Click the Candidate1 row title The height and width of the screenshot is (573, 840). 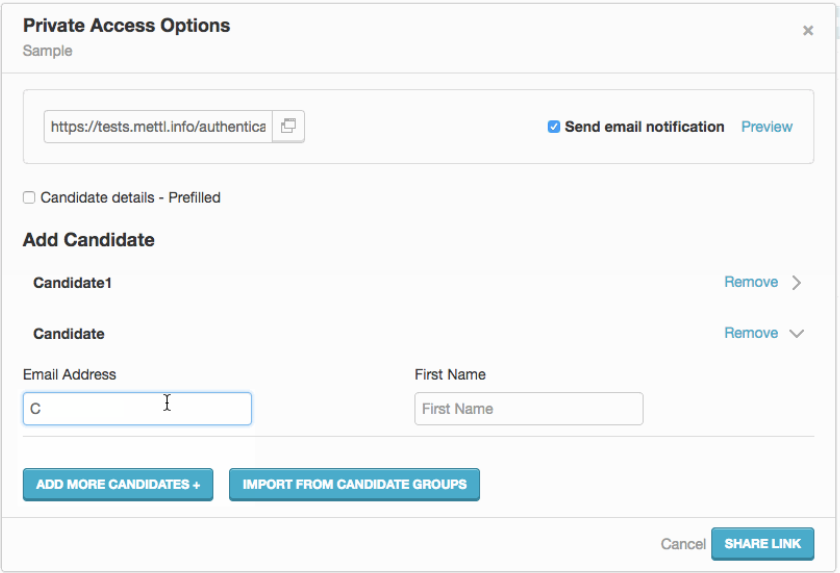72,283
